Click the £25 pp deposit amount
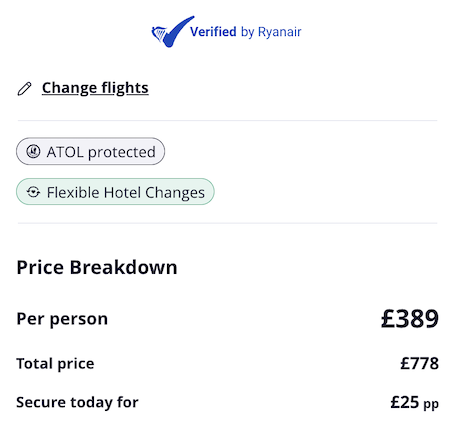The image size is (454, 423). (x=415, y=403)
